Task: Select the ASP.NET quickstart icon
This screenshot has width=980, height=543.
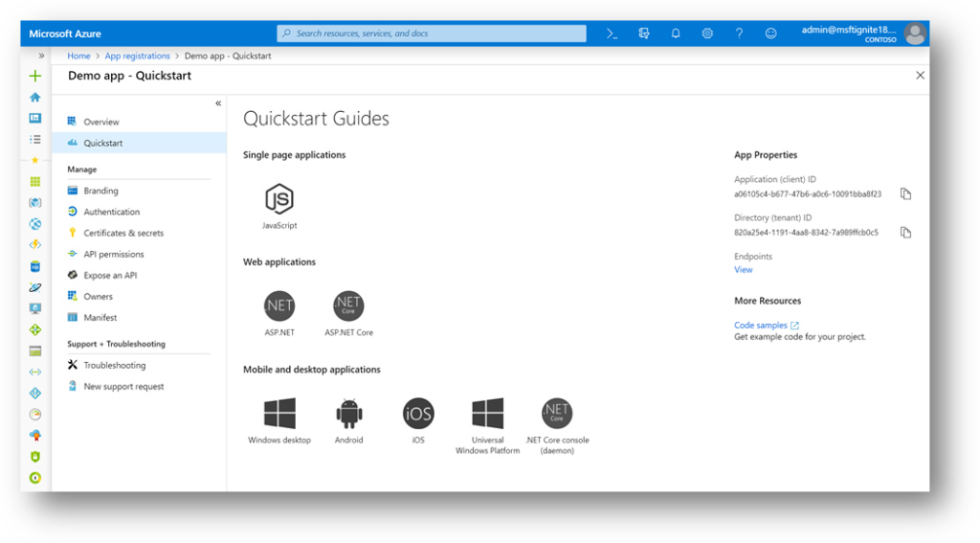Action: coord(279,306)
